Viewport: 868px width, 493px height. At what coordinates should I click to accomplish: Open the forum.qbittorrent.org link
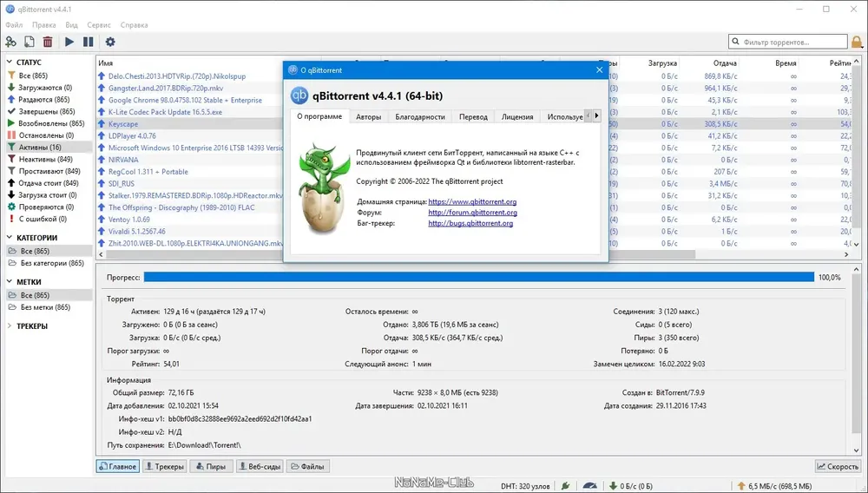[472, 213]
